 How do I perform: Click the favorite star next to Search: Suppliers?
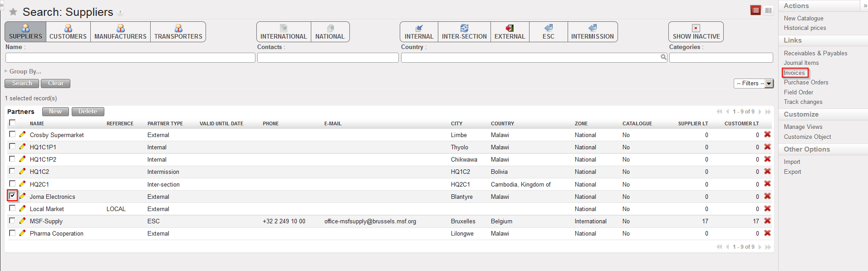pos(13,12)
